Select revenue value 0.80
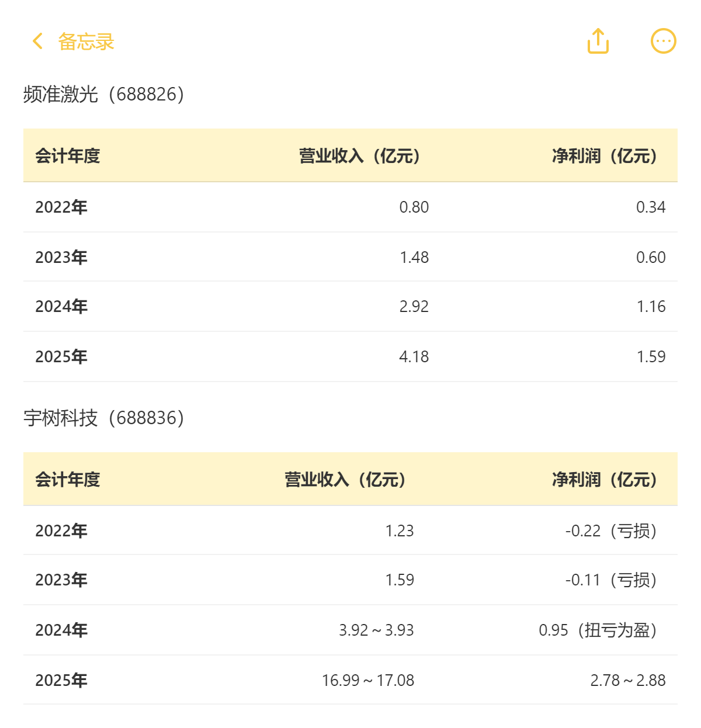Image resolution: width=701 pixels, height=728 pixels. (414, 207)
